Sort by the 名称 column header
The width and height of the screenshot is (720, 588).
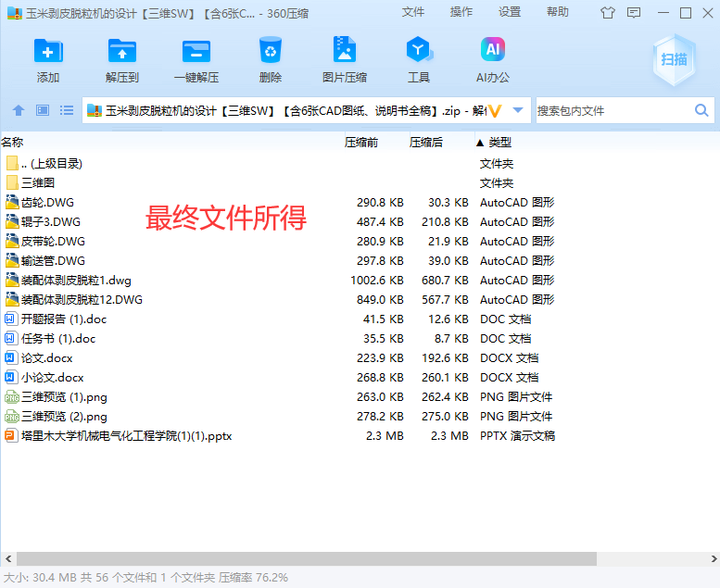pyautogui.click(x=12, y=143)
